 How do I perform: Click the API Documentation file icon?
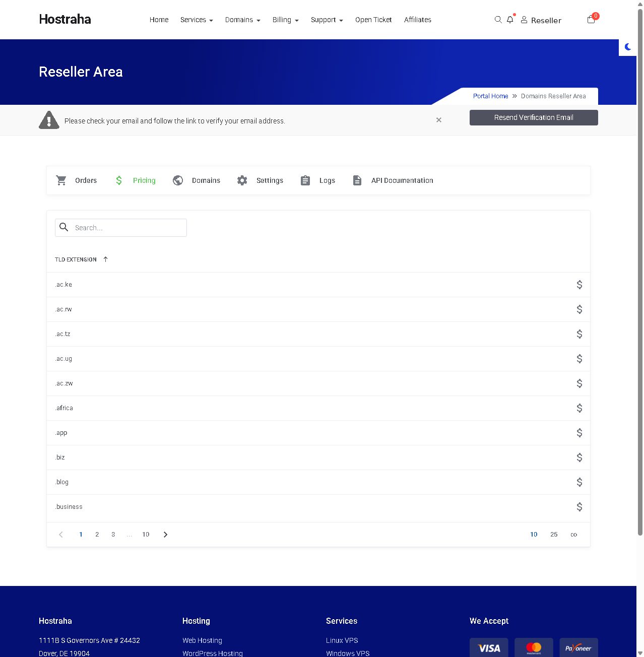[357, 180]
